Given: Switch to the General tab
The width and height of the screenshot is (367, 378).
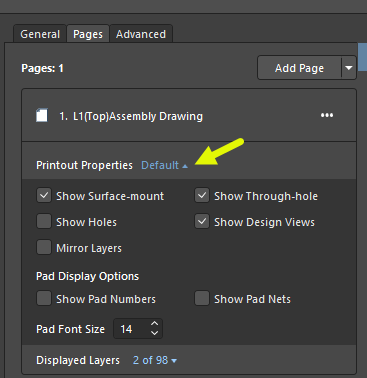Looking at the screenshot, I should point(40,34).
